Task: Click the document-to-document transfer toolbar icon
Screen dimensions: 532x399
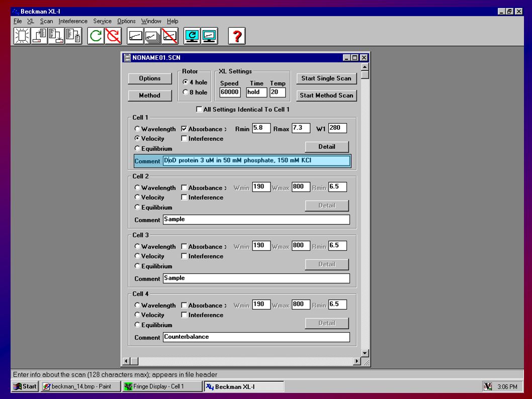Action: (x=73, y=36)
